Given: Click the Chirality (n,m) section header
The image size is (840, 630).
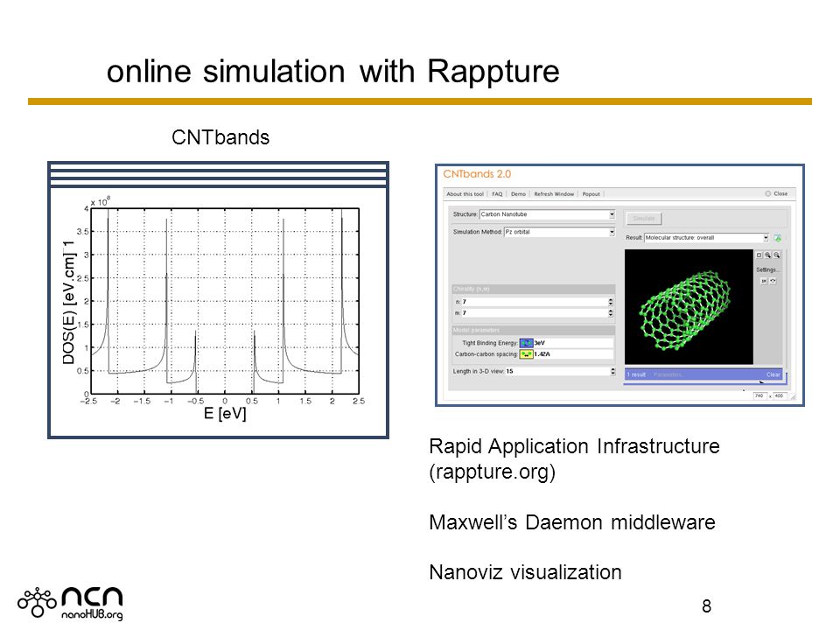Looking at the screenshot, I should [x=534, y=289].
